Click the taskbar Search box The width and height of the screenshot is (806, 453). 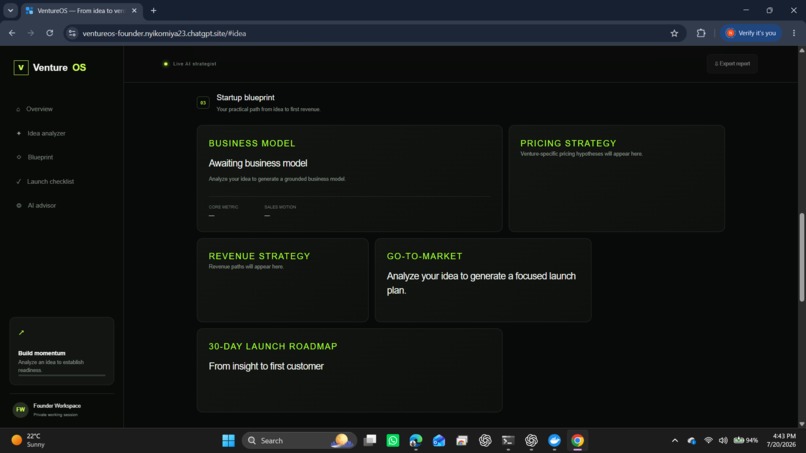(x=299, y=441)
